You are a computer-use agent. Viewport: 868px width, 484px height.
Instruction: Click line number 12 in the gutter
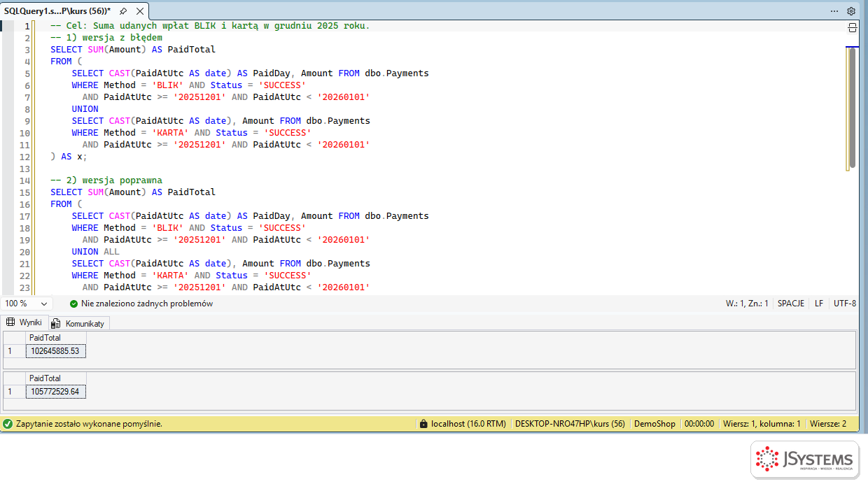25,157
